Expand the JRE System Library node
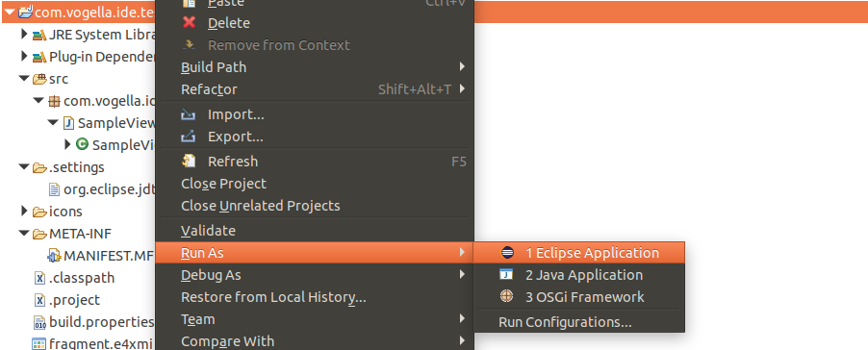 [x=24, y=35]
